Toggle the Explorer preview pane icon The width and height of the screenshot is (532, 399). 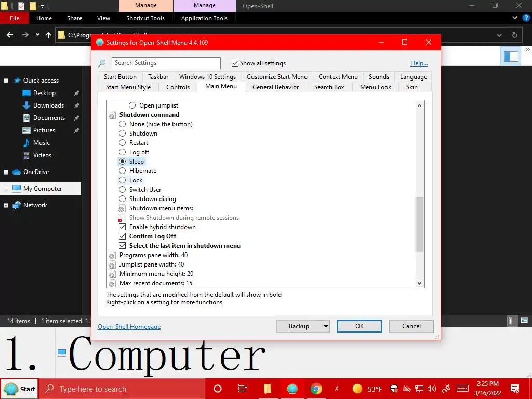click(x=511, y=56)
